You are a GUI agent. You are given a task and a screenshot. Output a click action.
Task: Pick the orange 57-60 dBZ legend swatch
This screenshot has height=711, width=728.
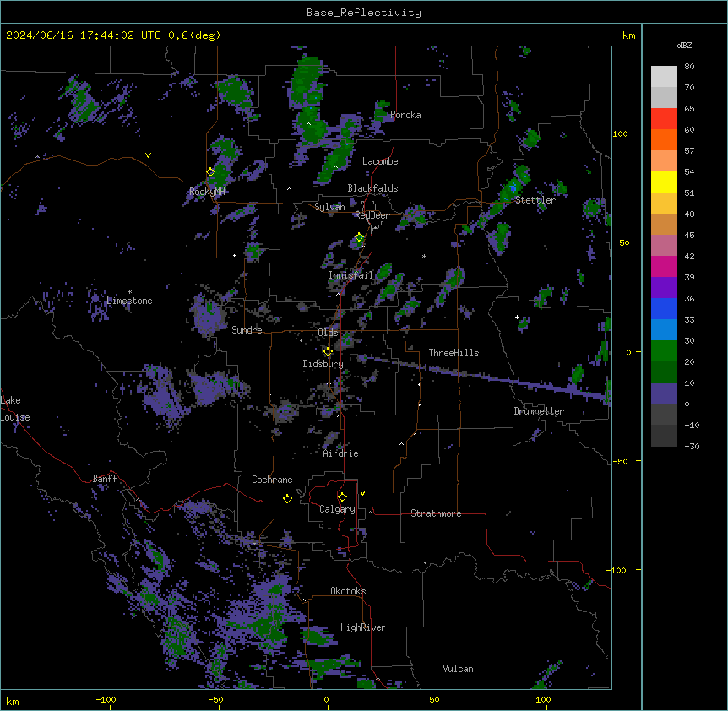point(664,139)
